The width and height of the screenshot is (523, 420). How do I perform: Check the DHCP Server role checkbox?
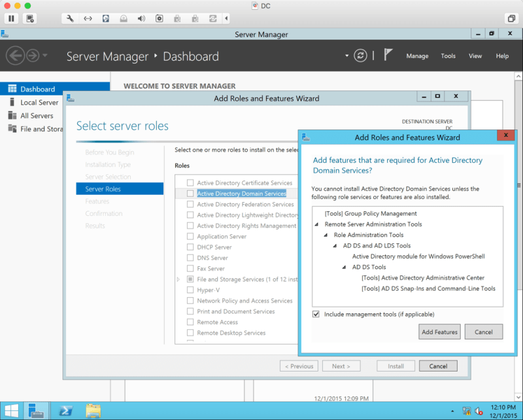[190, 247]
